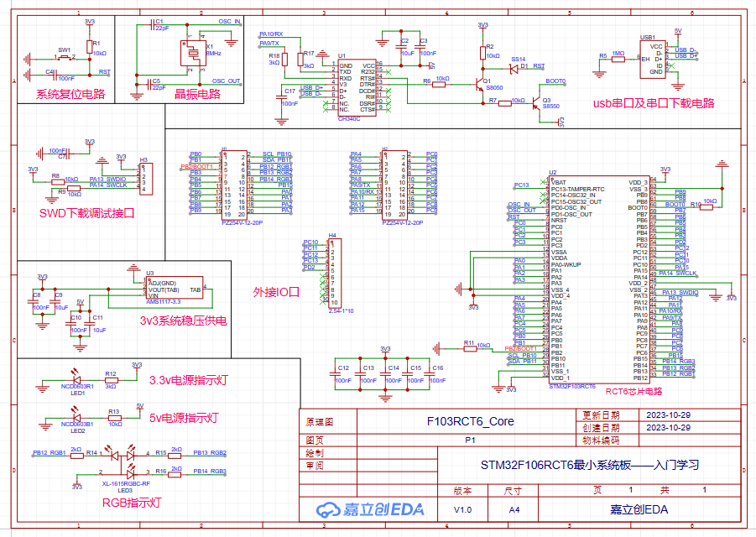756x537 pixels.
Task: Click the OSC_OUT net label by crystal
Action: point(226,81)
